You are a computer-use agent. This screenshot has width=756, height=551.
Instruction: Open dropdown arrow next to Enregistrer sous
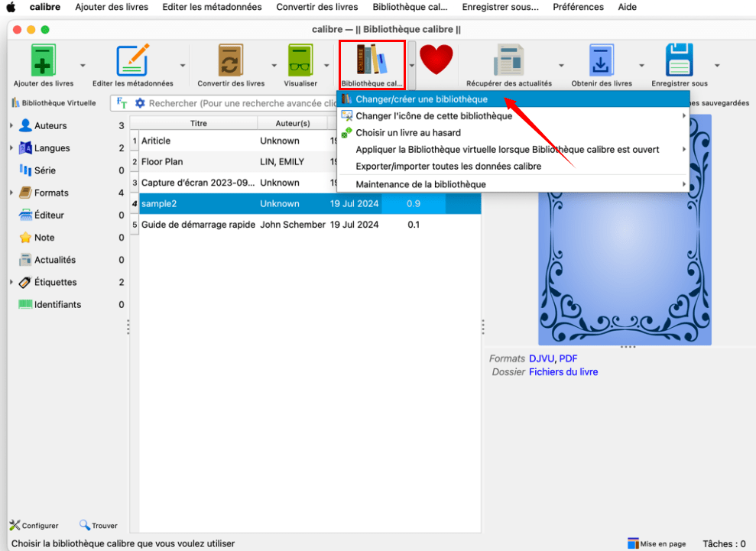point(717,65)
